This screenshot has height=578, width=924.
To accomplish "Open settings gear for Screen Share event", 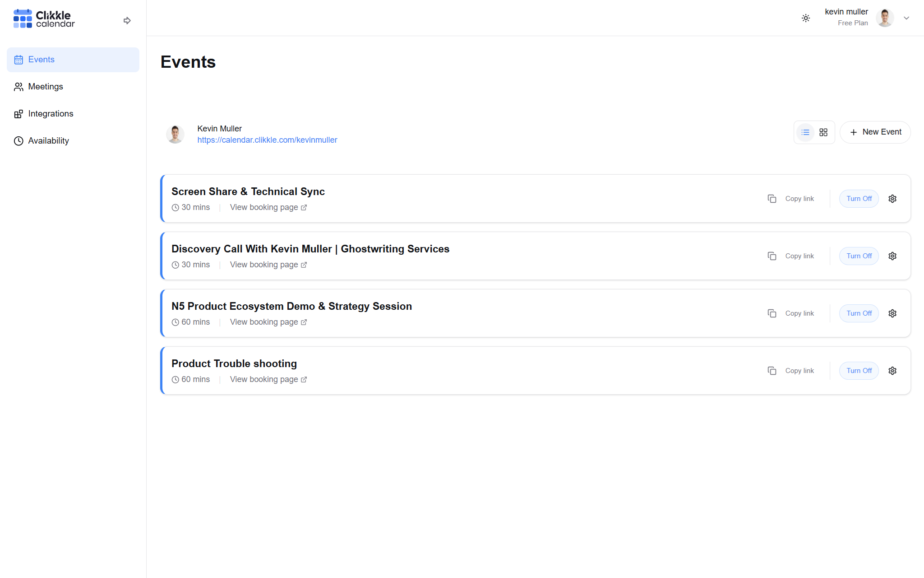I will 892,199.
